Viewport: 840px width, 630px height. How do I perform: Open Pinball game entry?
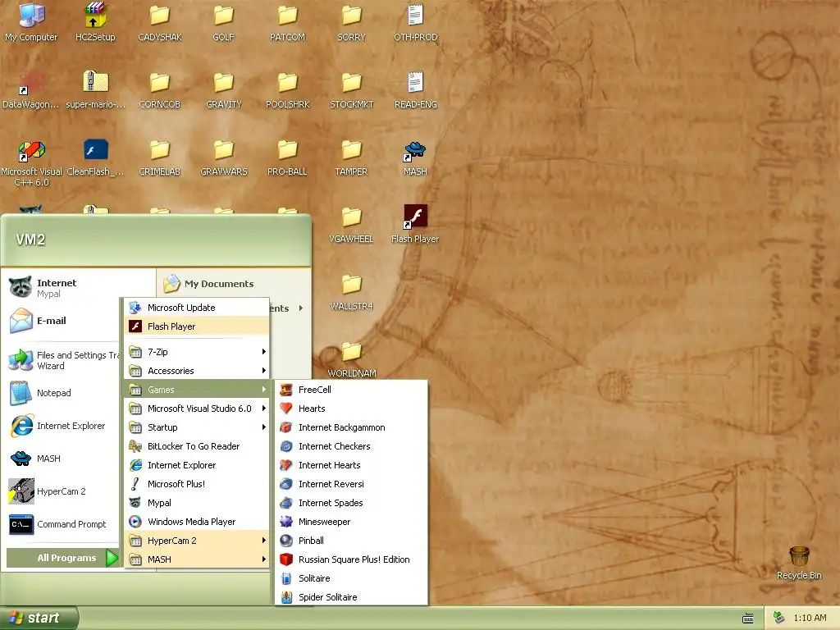(351, 540)
